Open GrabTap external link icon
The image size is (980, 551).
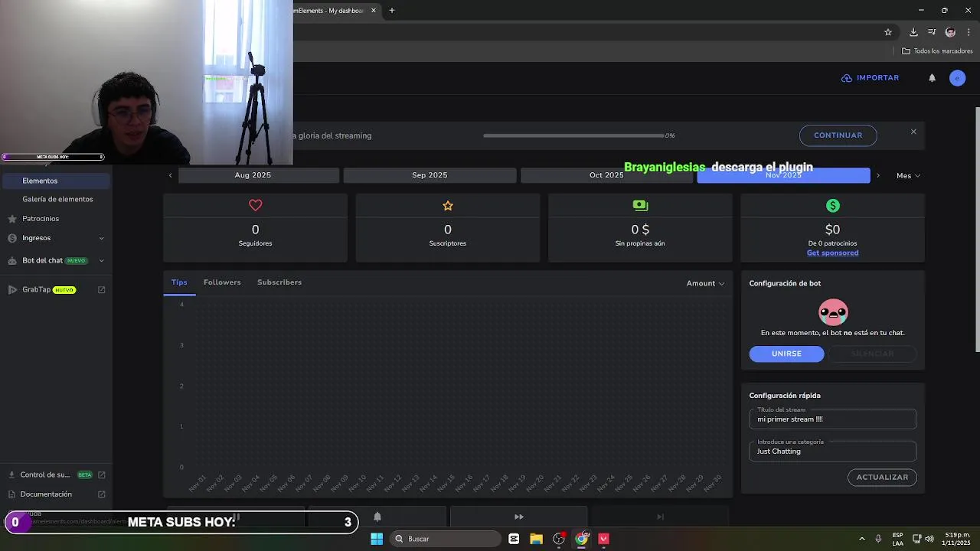(x=101, y=290)
